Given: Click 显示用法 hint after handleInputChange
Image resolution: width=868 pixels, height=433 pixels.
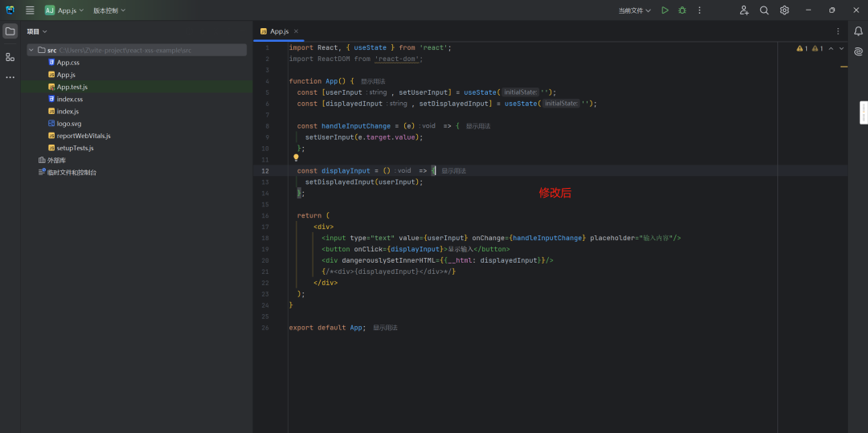Looking at the screenshot, I should (477, 126).
